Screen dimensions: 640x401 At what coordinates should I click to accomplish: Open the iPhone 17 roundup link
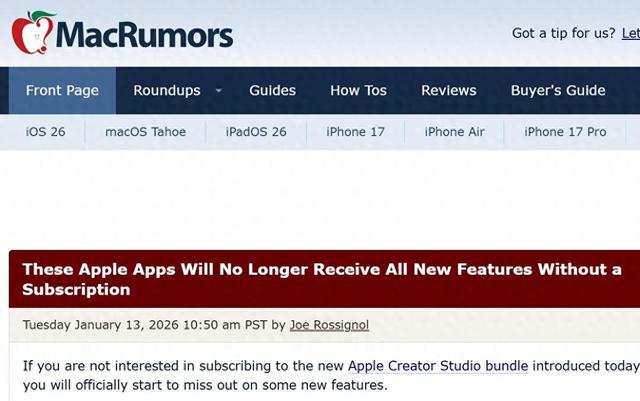coord(356,132)
